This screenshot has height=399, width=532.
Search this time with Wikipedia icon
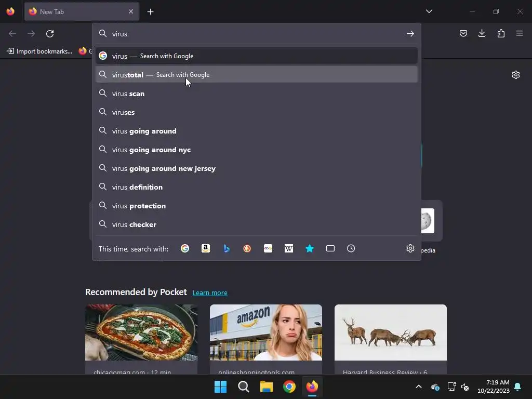click(289, 248)
